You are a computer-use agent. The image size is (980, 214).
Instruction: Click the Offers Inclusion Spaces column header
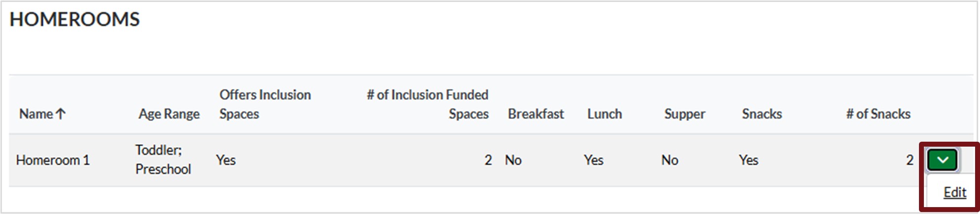click(265, 104)
